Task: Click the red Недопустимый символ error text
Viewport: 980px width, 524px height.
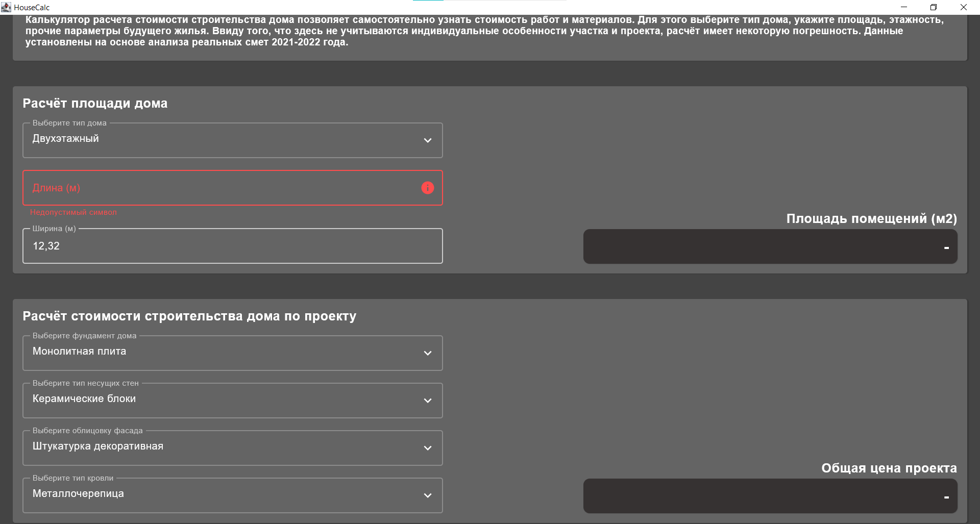Action: (73, 212)
